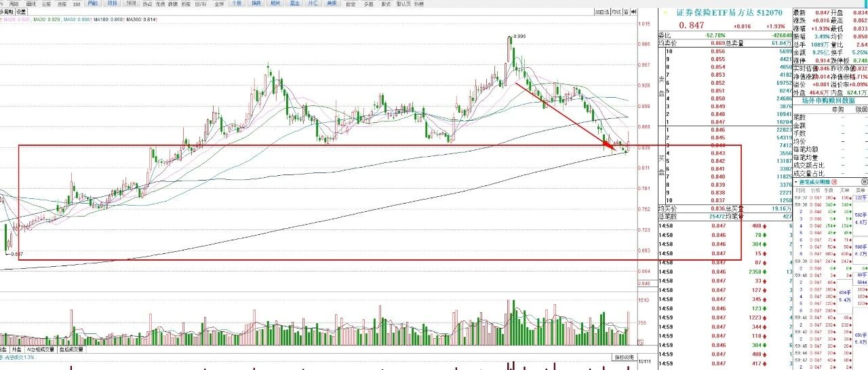Switch to the 多周期 chart tab
Viewport: 868px width, 370px height.
[x=7, y=12]
